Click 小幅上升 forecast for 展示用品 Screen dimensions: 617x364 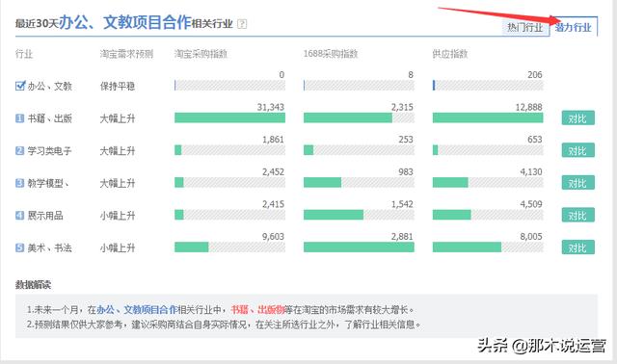pos(118,216)
